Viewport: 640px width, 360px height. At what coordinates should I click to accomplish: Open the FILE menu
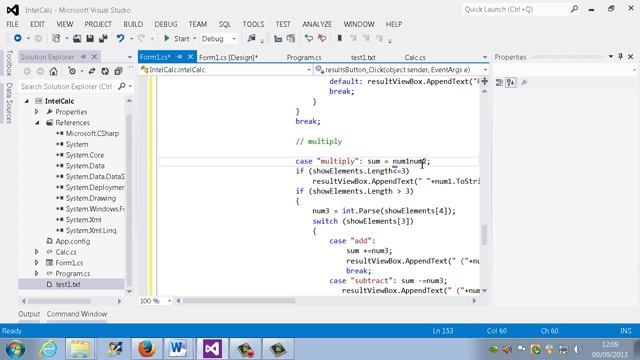pyautogui.click(x=12, y=24)
